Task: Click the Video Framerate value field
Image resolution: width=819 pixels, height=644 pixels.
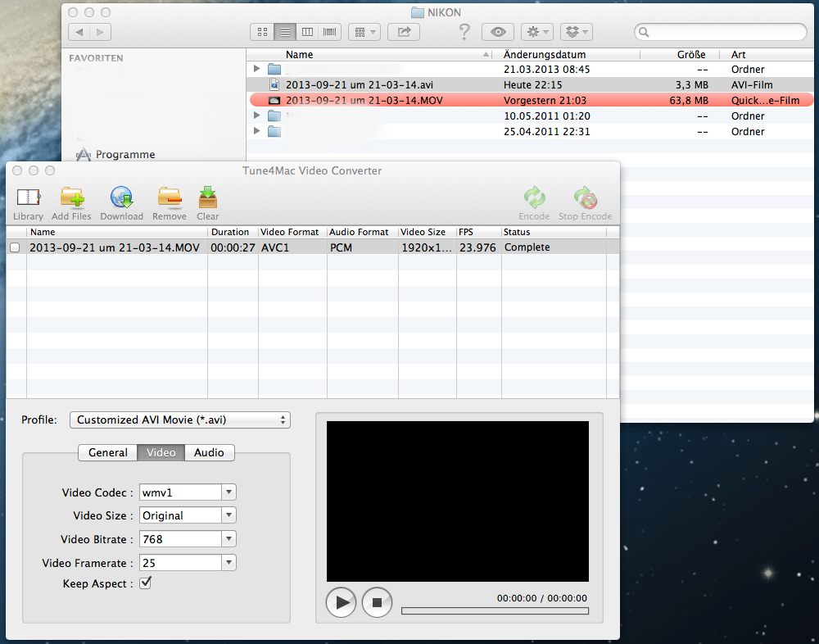Action: 181,562
